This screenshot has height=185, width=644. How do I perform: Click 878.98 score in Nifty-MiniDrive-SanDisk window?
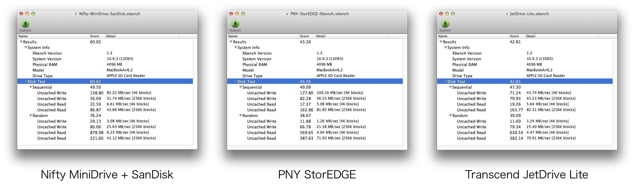(97, 132)
